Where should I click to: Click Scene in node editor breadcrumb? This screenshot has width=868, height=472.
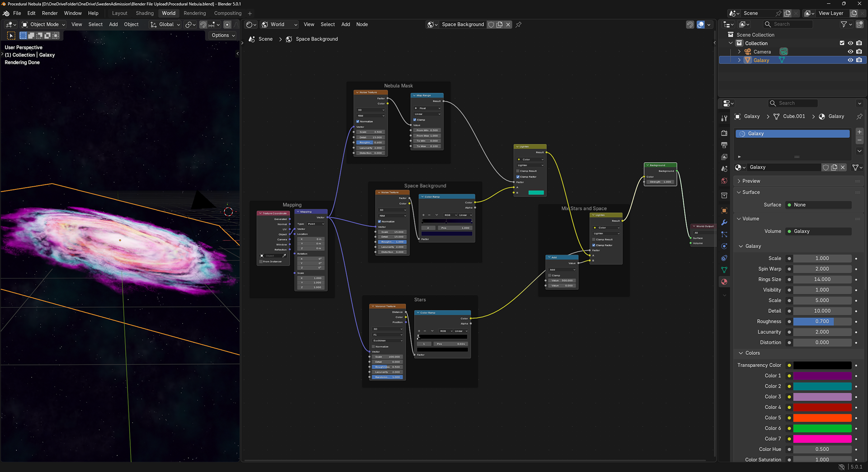click(x=265, y=39)
